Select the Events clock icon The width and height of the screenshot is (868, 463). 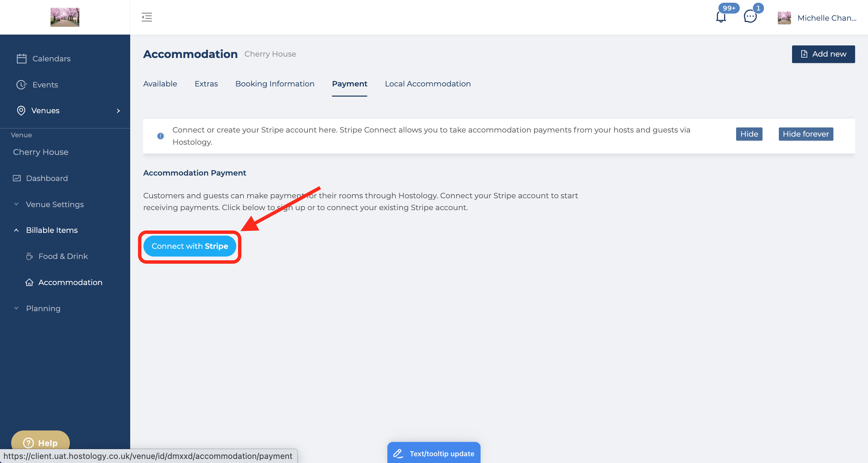click(x=21, y=85)
